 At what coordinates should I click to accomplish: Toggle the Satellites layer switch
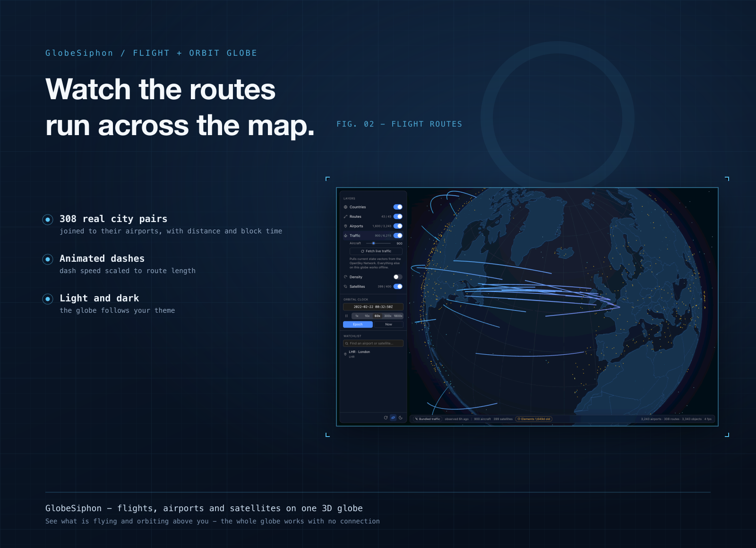[398, 286]
